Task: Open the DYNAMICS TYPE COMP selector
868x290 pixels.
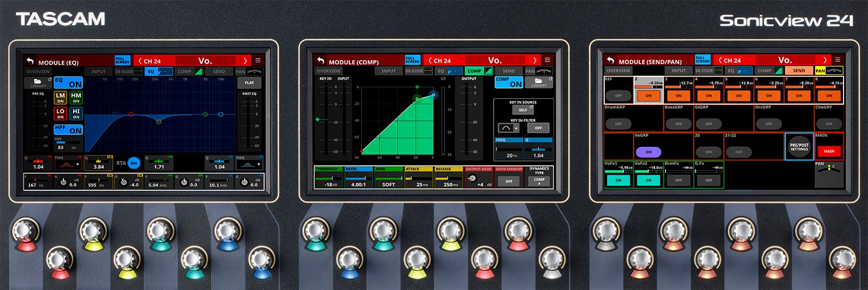Action: (x=539, y=181)
